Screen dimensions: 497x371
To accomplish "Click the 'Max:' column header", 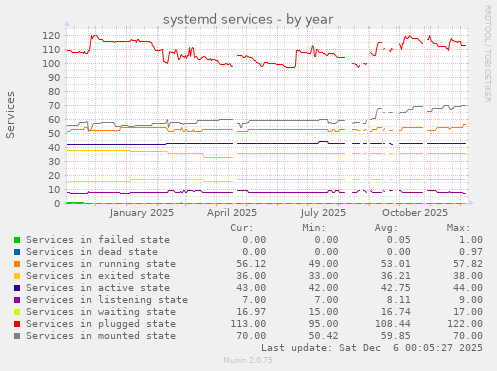I will click(x=458, y=228).
